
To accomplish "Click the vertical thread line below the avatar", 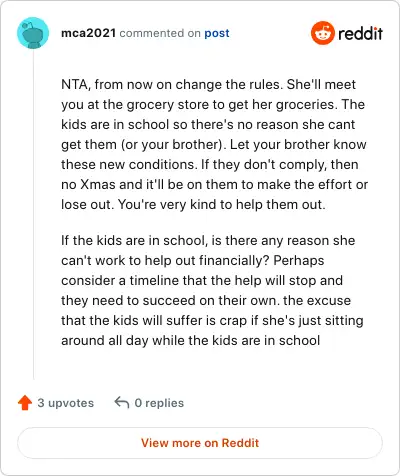I will 33,214.
